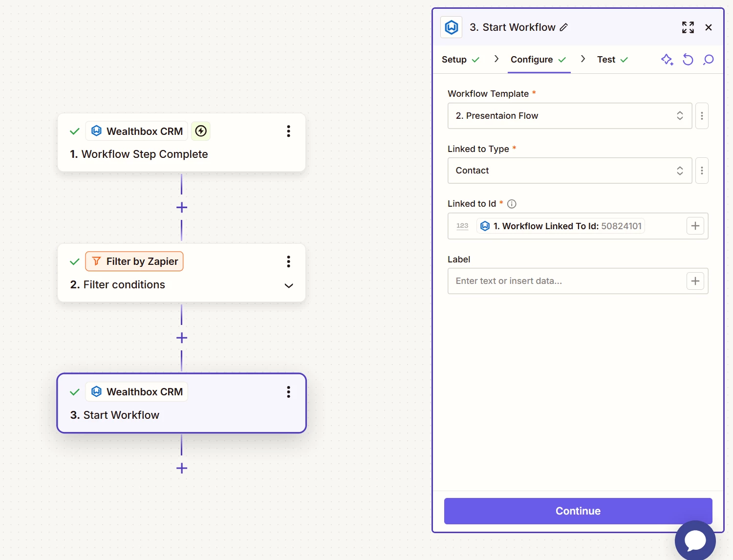Rename step with the pencil icon
This screenshot has height=560, width=733.
pos(564,27)
